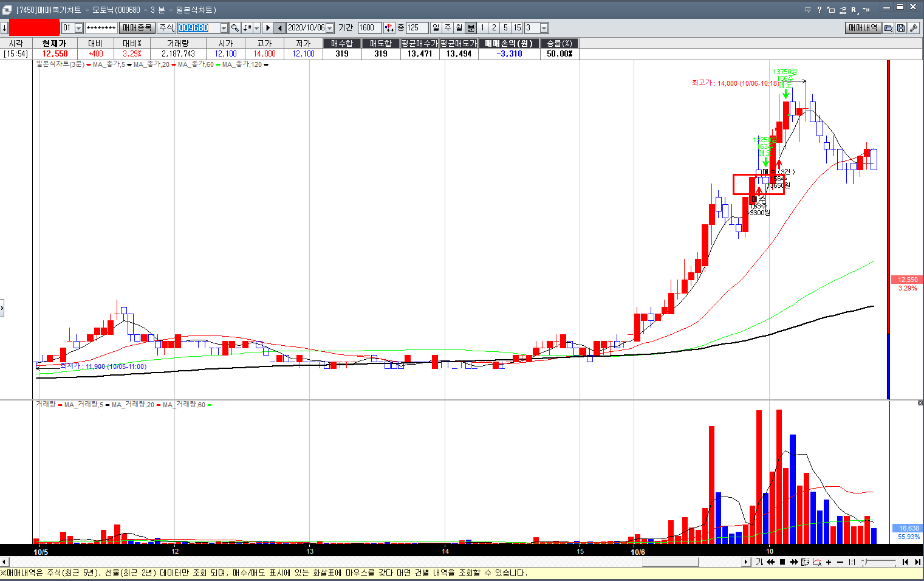
Task: Open chart settings wrench icon
Action: click(x=914, y=28)
